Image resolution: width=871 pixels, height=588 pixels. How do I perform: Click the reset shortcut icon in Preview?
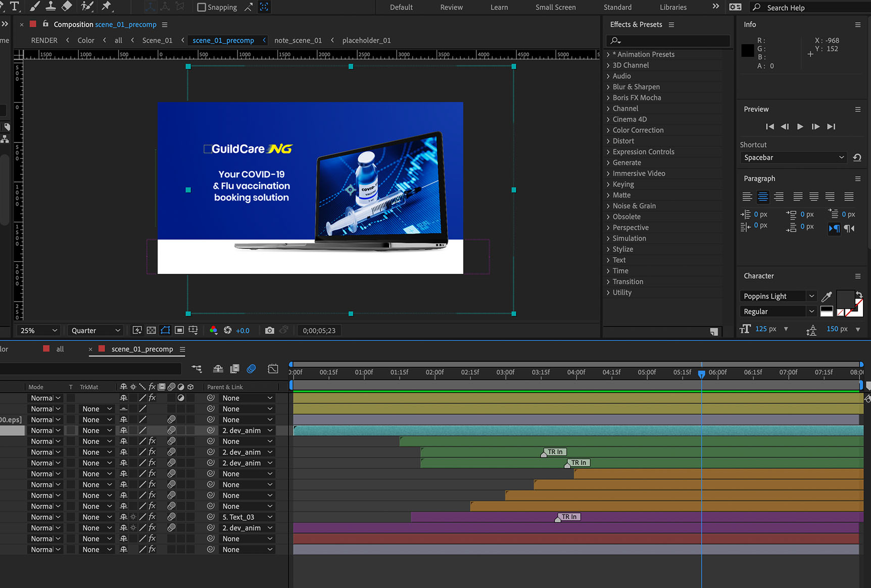tap(857, 158)
